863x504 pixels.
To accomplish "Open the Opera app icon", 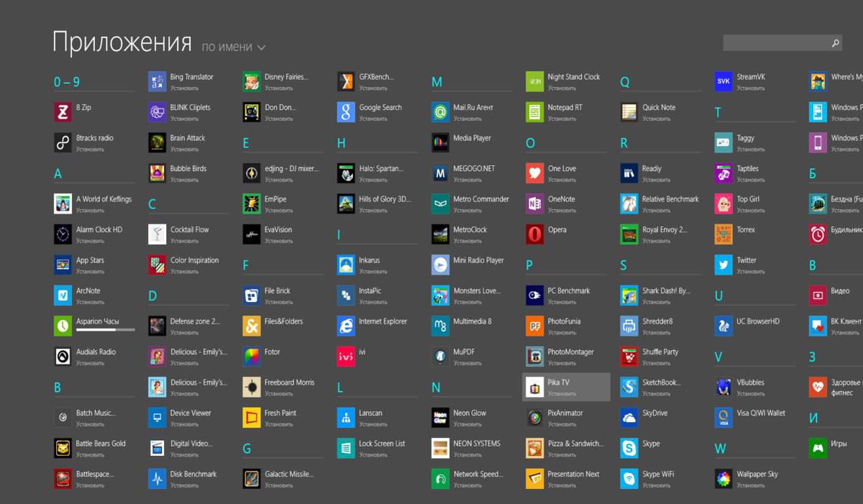I will (x=534, y=234).
